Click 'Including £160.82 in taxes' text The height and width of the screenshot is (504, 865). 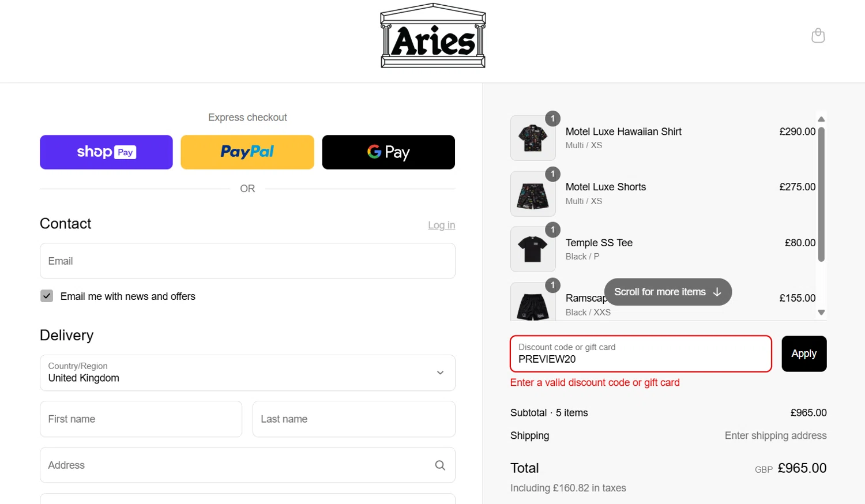pos(568,488)
